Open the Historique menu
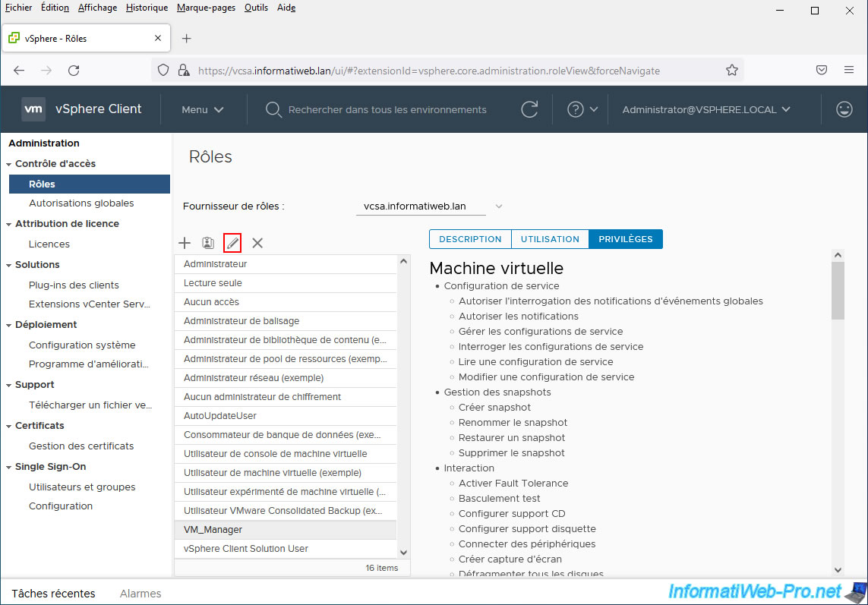The width and height of the screenshot is (868, 605). point(147,8)
